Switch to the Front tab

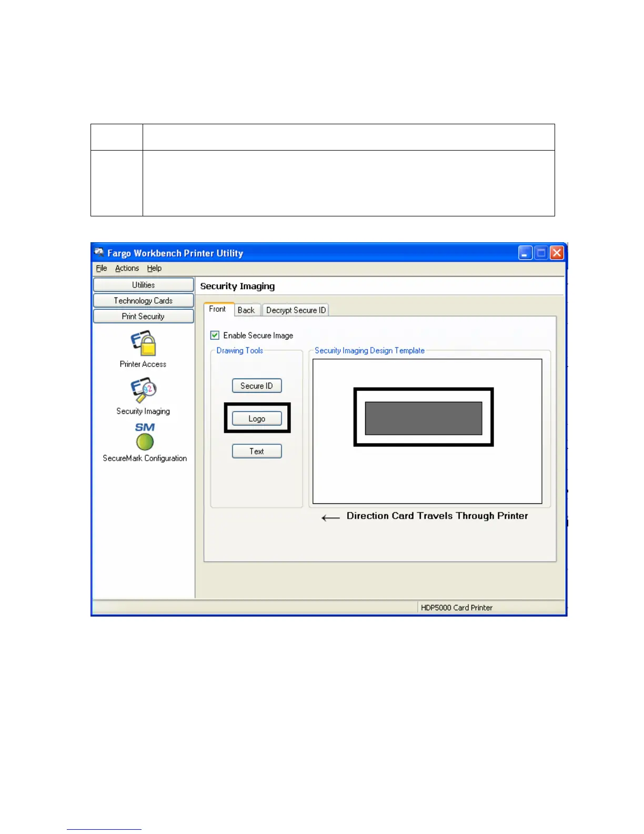pyautogui.click(x=218, y=309)
